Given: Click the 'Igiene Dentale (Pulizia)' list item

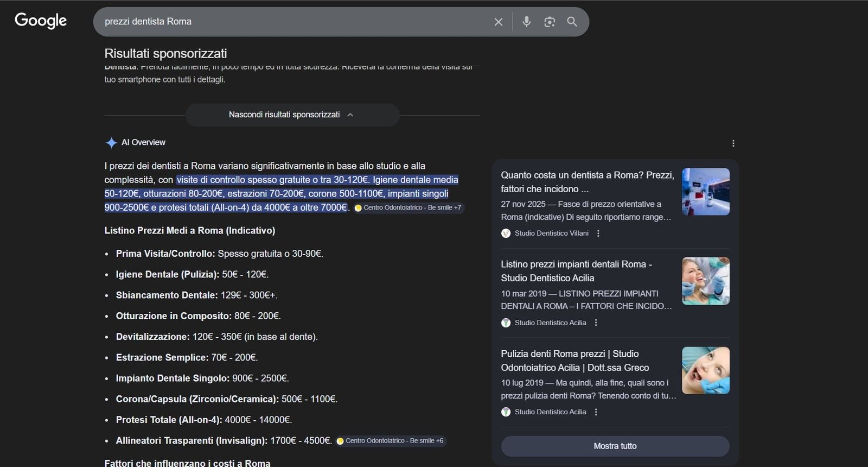Looking at the screenshot, I should click(192, 275).
